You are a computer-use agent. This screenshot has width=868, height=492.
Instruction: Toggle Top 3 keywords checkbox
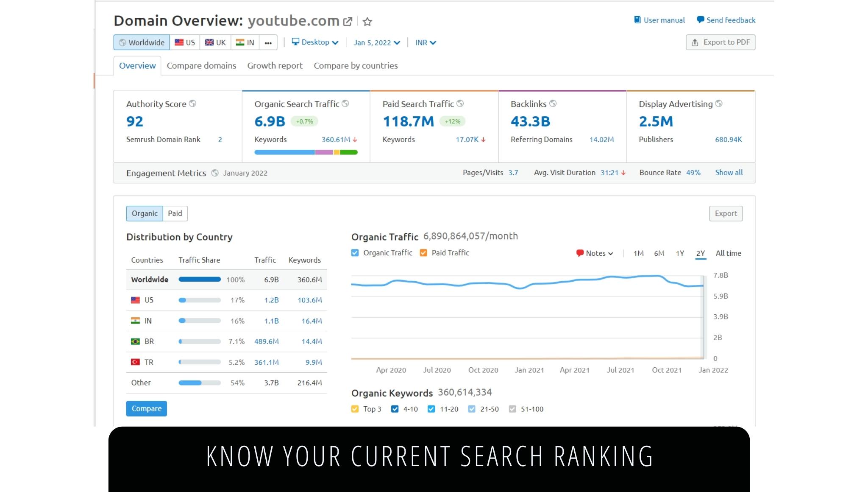click(355, 409)
